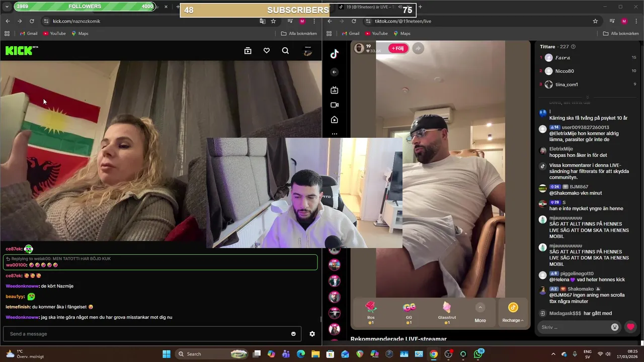The height and width of the screenshot is (362, 644).
Task: Share the TikTok live stream
Action: click(x=418, y=48)
